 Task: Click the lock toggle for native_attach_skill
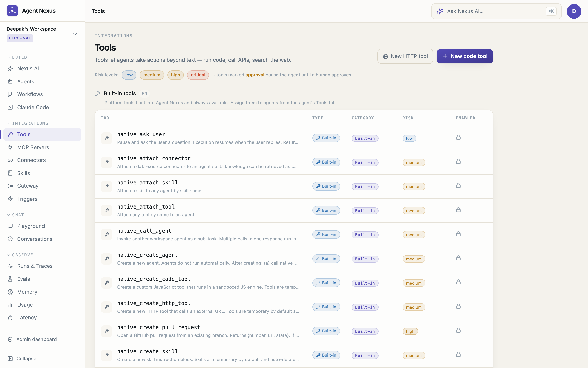click(x=458, y=185)
